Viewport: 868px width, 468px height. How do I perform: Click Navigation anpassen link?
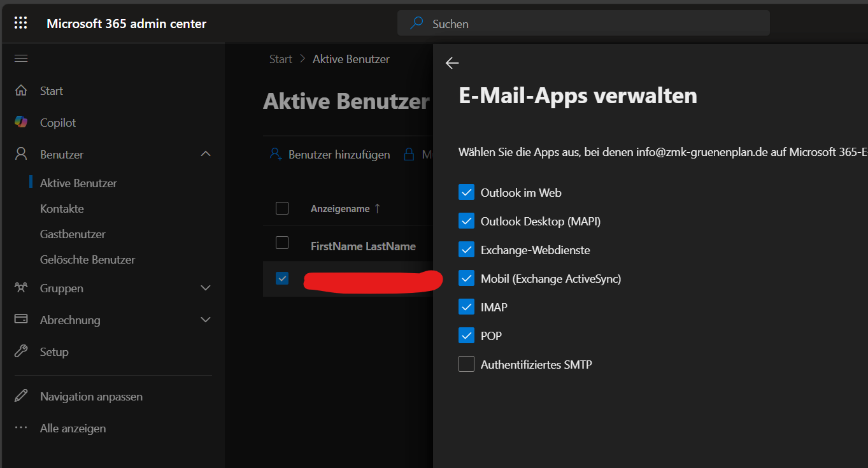point(91,396)
